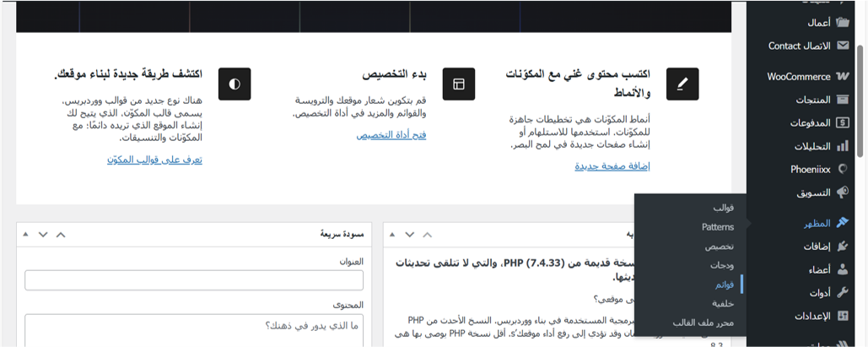Select قوائم (Menus) in the appearance submenu
This screenshot has width=868, height=347.
point(722,285)
